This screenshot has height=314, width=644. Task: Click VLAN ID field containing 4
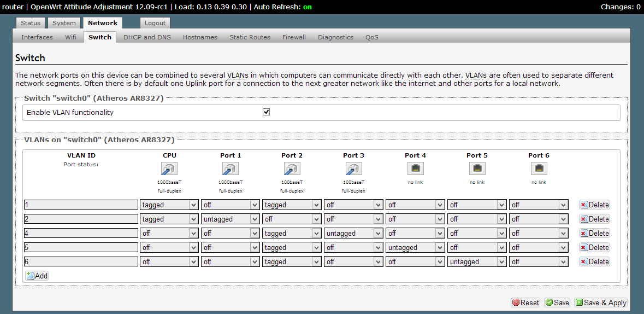pos(81,234)
